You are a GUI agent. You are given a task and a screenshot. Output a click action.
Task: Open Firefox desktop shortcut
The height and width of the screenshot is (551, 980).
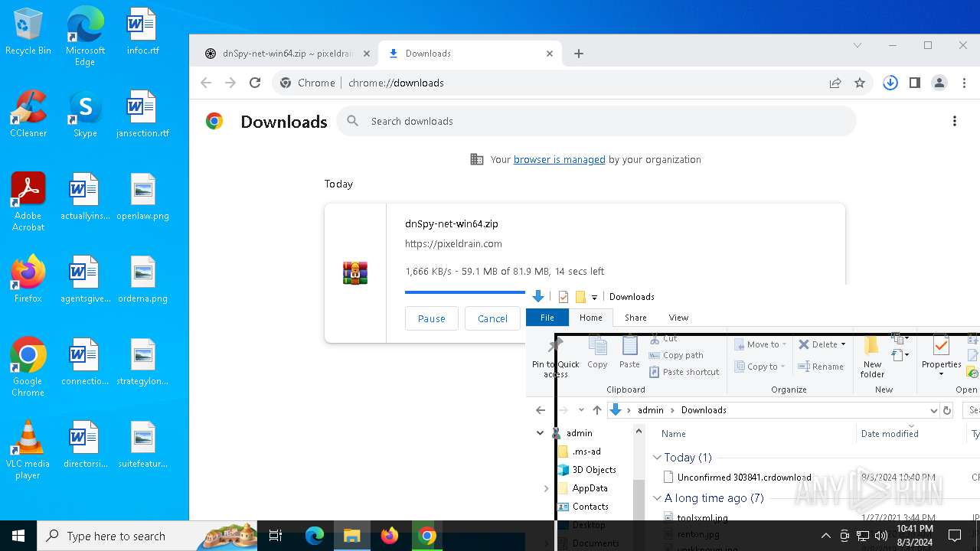click(x=28, y=280)
